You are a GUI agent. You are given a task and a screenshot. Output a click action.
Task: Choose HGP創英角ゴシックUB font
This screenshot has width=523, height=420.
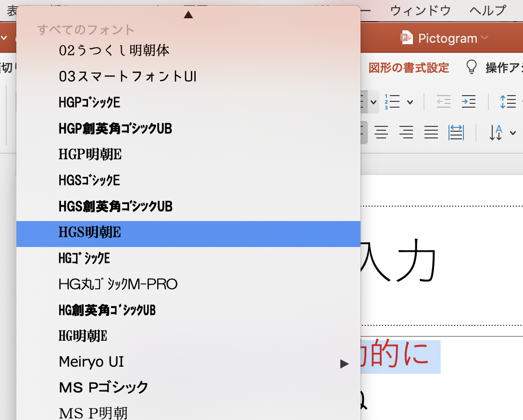(x=188, y=128)
